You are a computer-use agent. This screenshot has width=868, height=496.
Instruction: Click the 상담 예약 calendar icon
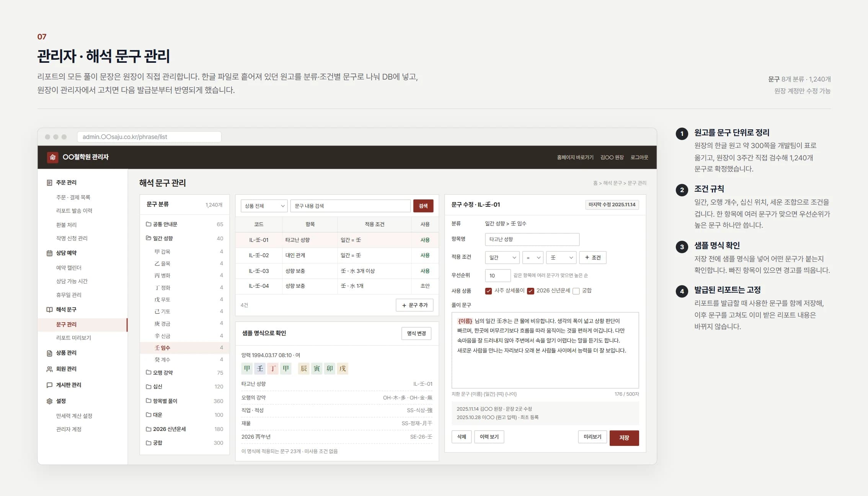point(49,253)
